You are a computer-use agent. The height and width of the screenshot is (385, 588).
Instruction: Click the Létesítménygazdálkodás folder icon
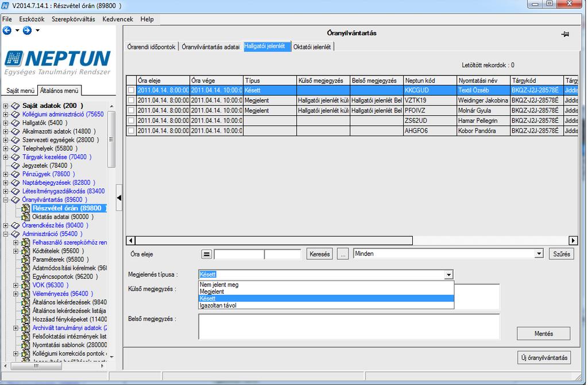coord(16,191)
